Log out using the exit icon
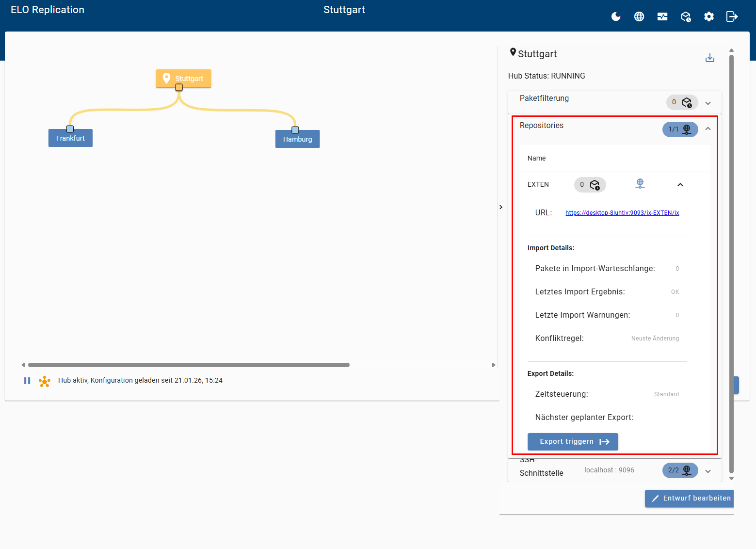 [732, 16]
